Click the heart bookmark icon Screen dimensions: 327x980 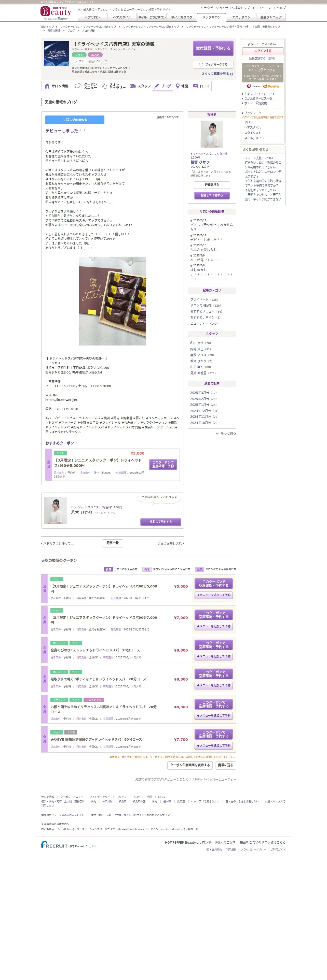pyautogui.click(x=201, y=65)
